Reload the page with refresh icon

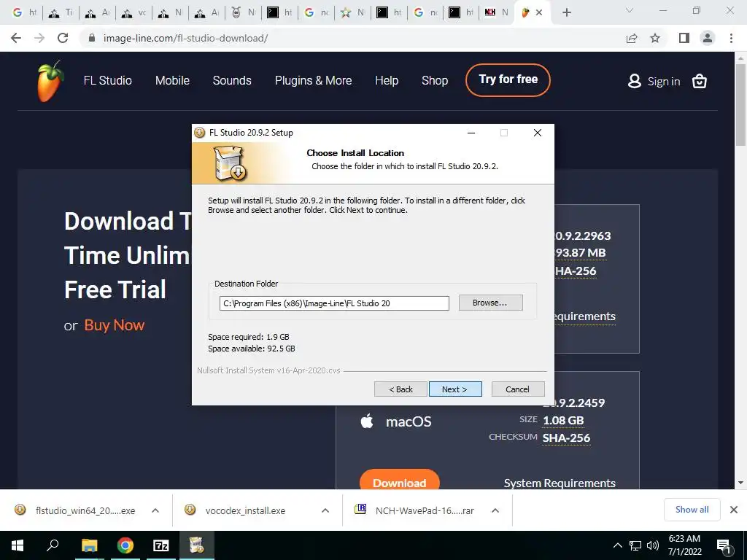(63, 38)
